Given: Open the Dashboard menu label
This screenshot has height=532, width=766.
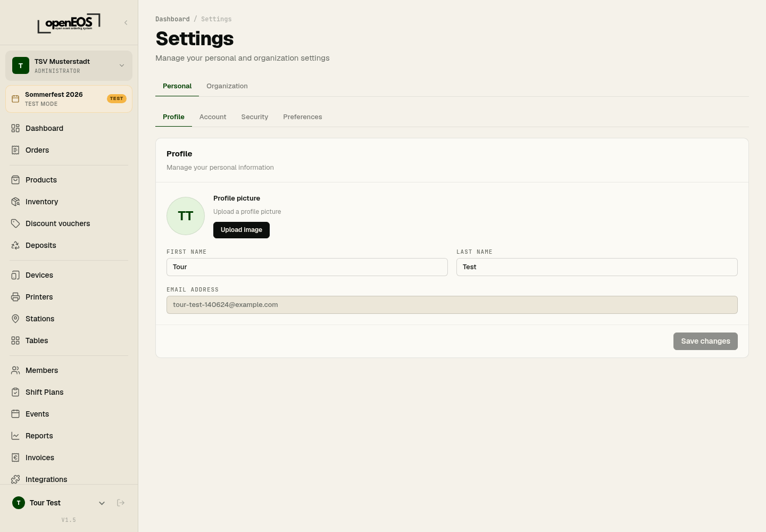Looking at the screenshot, I should point(44,128).
